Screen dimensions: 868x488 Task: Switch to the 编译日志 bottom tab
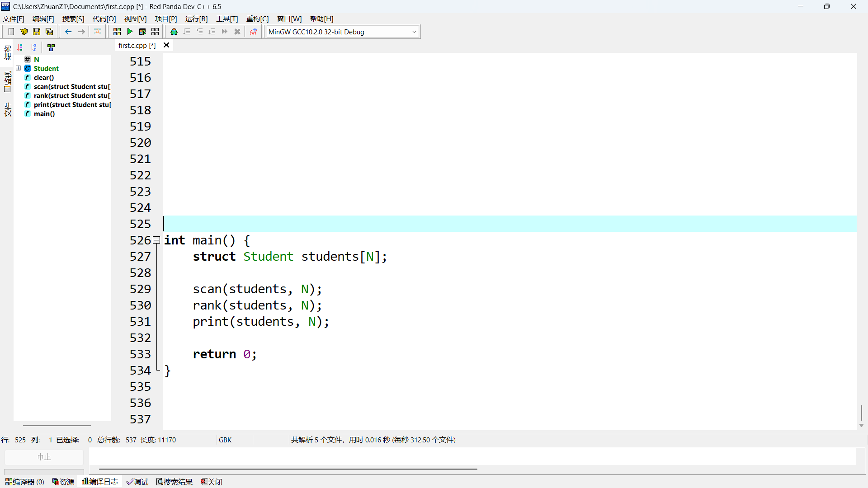tap(100, 482)
